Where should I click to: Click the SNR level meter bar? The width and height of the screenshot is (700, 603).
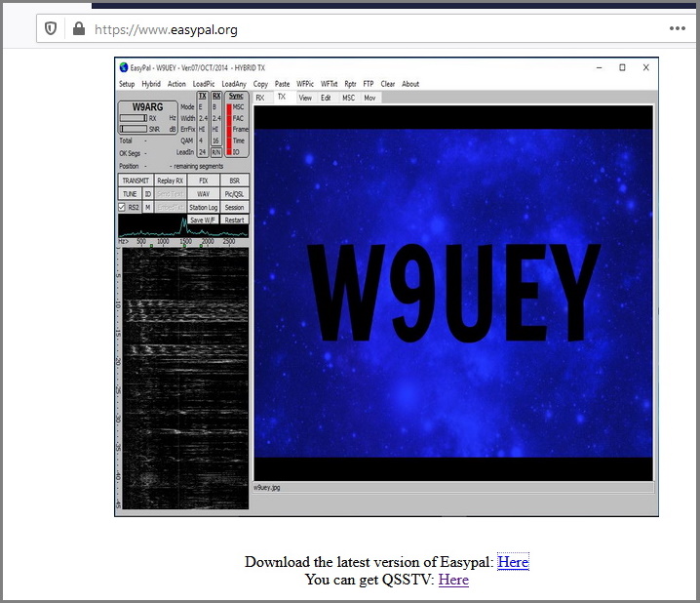tap(133, 129)
